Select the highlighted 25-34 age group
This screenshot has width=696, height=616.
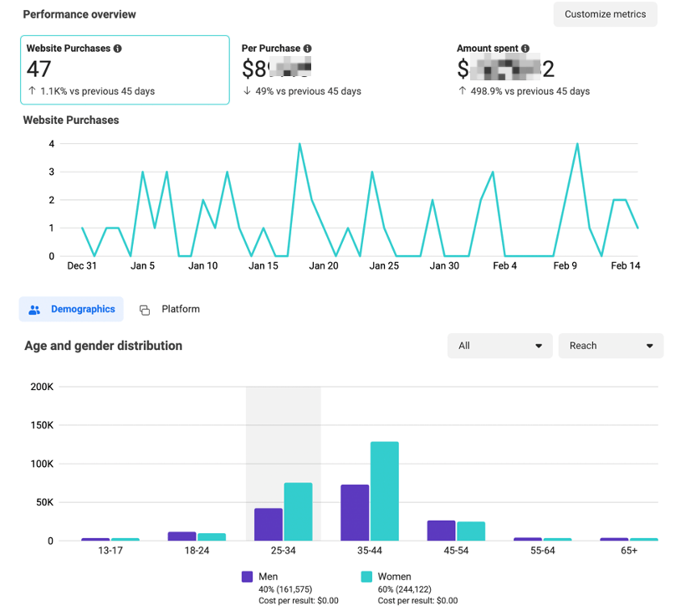[x=283, y=465]
